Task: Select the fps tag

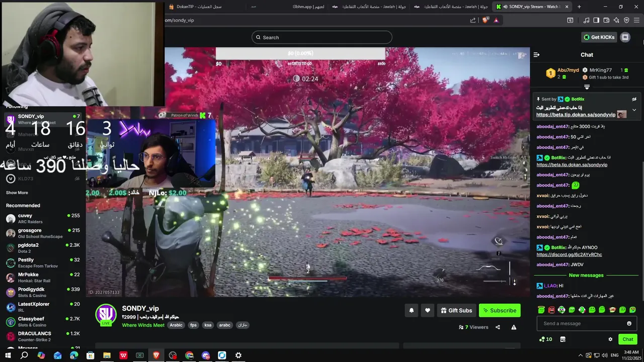Action: pyautogui.click(x=193, y=325)
